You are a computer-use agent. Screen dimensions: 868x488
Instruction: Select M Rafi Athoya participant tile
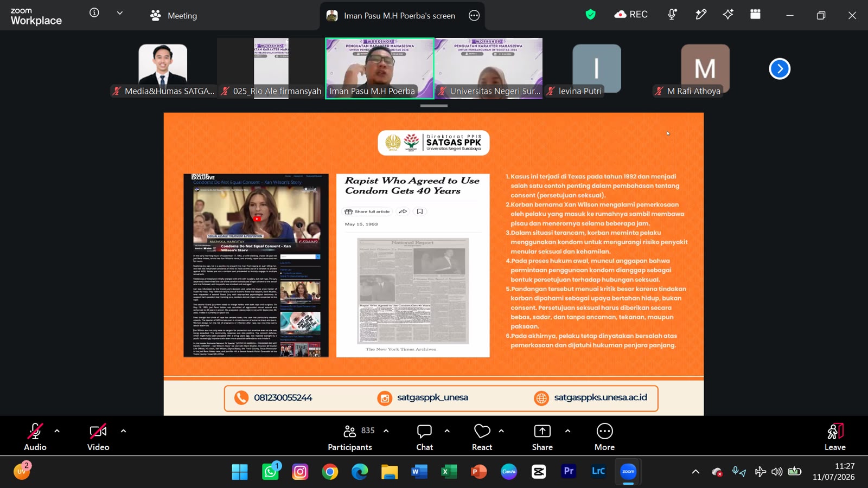pyautogui.click(x=705, y=68)
